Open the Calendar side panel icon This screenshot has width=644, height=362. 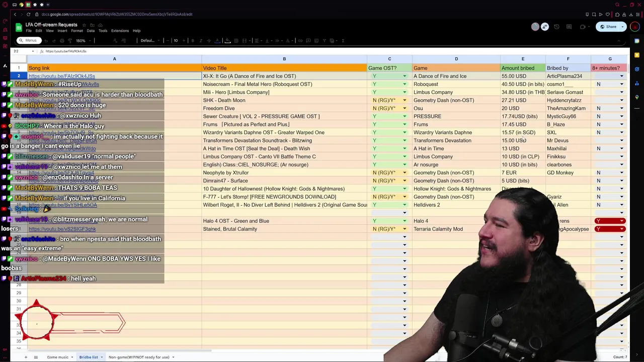637,41
